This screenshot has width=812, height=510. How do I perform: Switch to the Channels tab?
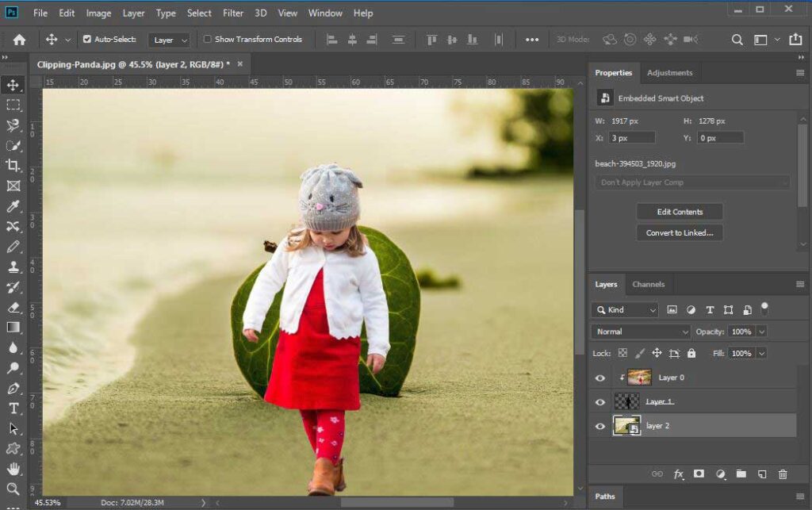[649, 284]
